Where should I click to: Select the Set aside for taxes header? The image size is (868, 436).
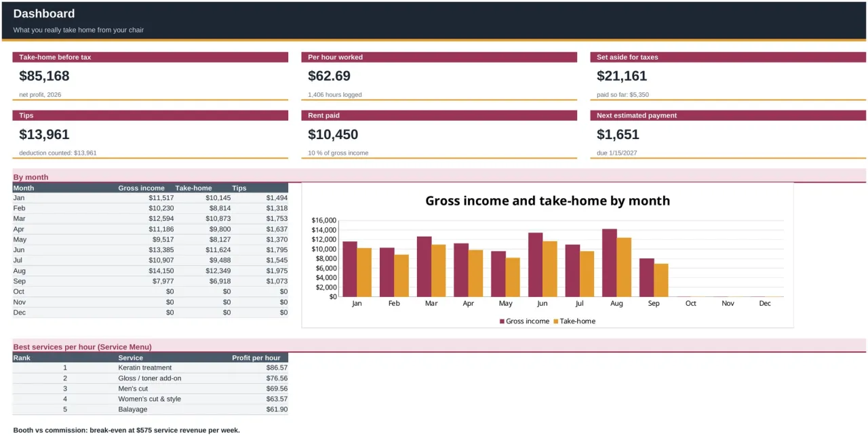click(728, 58)
